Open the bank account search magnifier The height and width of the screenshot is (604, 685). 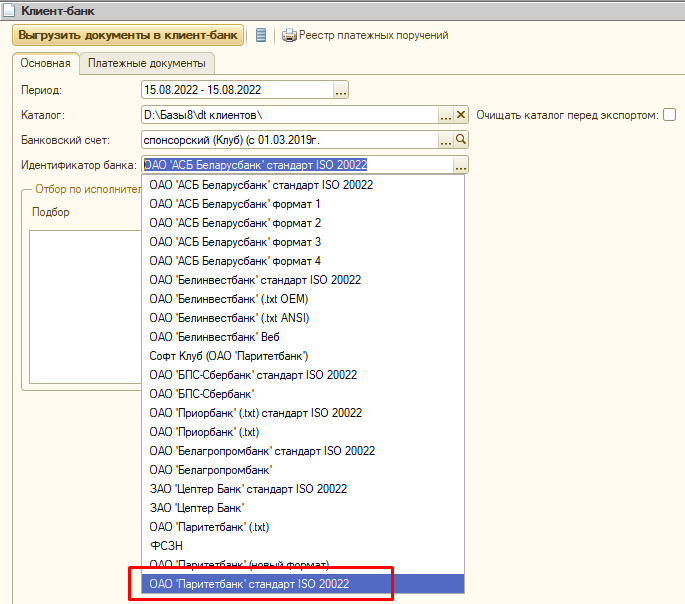pos(461,140)
